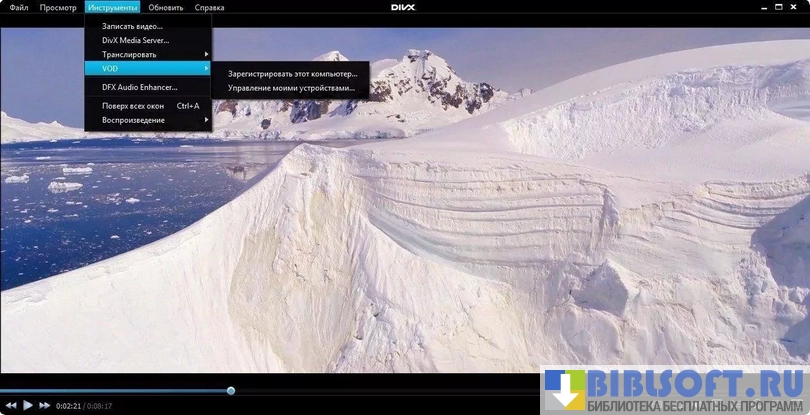Open the Обновить menu
The height and width of the screenshot is (415, 810).
pos(166,7)
